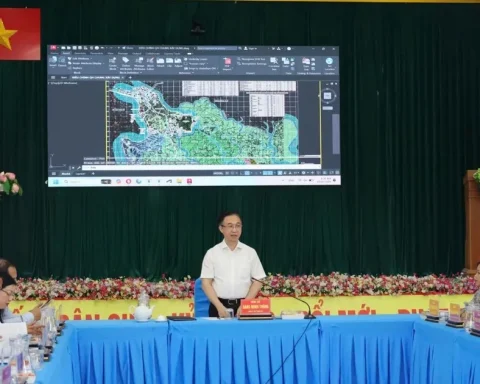Viewport: 480px width, 384px height.
Task: Choose Retain Attribute Display option
Action: click(x=86, y=63)
